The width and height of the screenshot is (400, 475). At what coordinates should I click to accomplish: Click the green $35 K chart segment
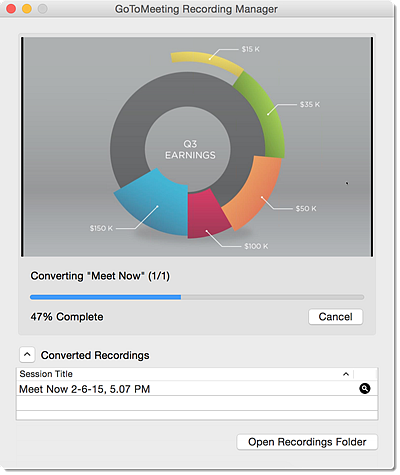pos(263,110)
